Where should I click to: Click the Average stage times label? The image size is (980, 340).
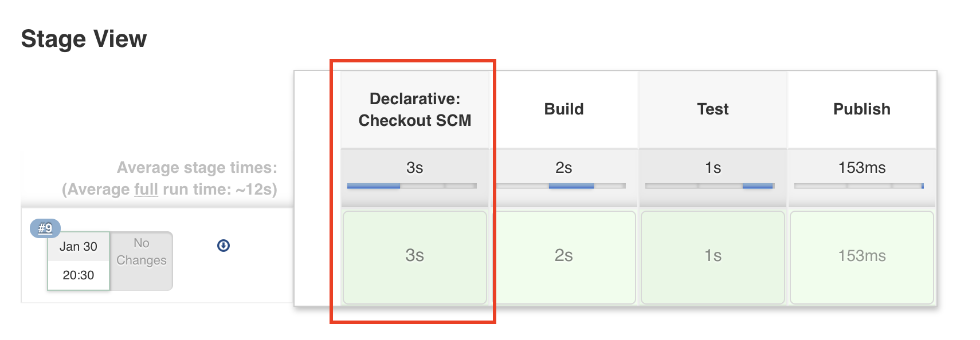[x=197, y=168]
